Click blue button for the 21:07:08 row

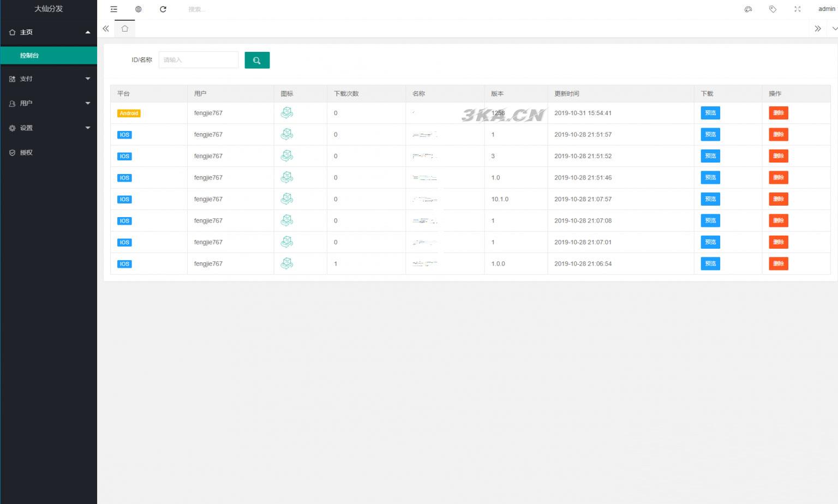coord(710,220)
